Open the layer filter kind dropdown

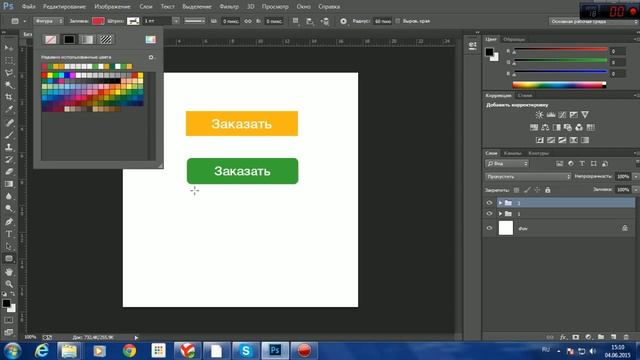507,164
